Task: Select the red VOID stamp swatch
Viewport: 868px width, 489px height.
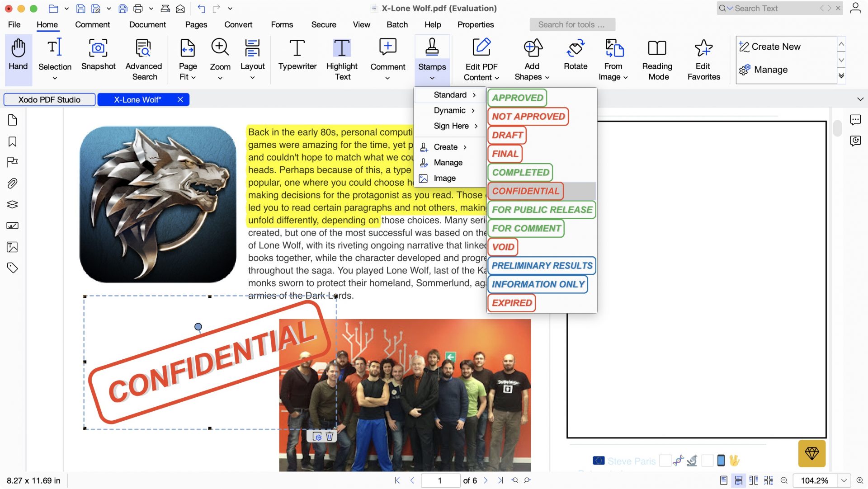Action: (502, 247)
